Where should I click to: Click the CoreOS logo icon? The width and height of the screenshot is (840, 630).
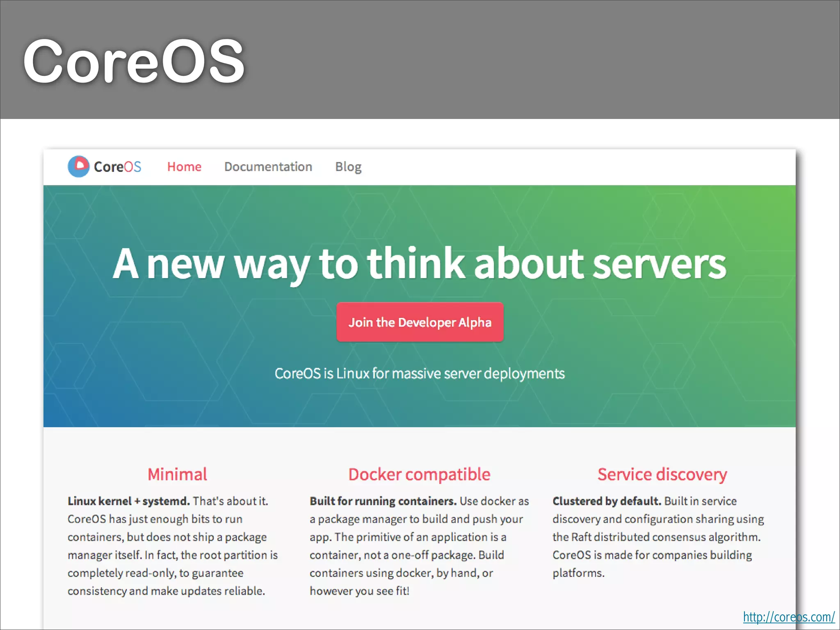coord(78,167)
